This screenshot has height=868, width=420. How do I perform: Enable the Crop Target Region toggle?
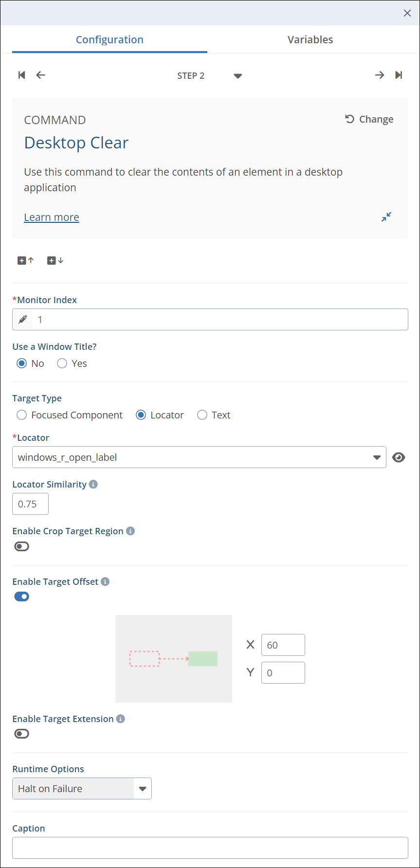pos(22,546)
